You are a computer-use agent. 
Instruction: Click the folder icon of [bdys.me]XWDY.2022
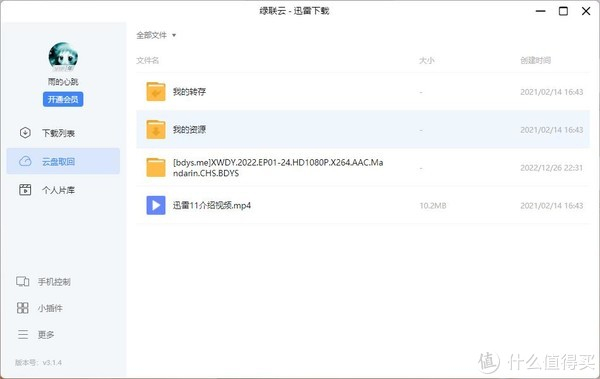(156, 168)
